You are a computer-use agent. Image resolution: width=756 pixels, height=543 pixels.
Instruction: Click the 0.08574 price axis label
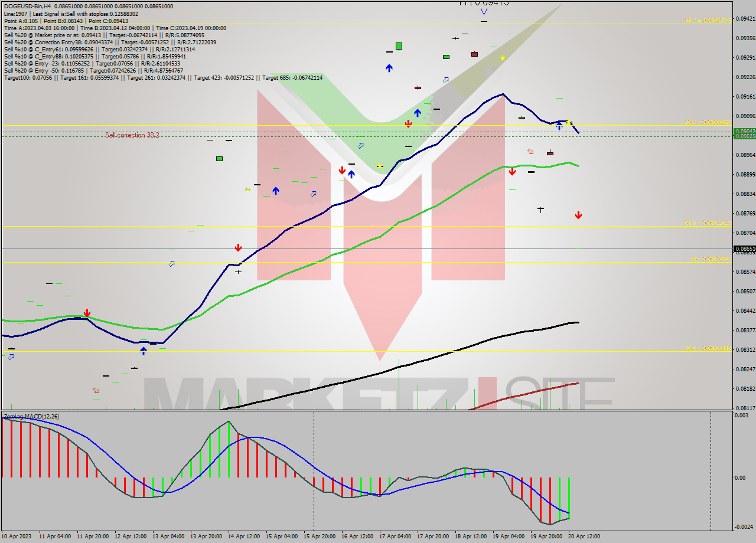(747, 271)
